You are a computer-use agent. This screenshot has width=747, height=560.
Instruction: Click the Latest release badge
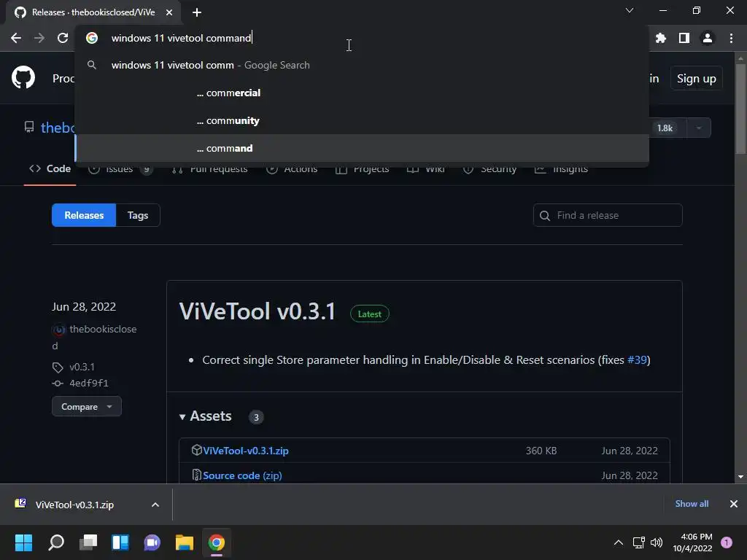tap(370, 314)
